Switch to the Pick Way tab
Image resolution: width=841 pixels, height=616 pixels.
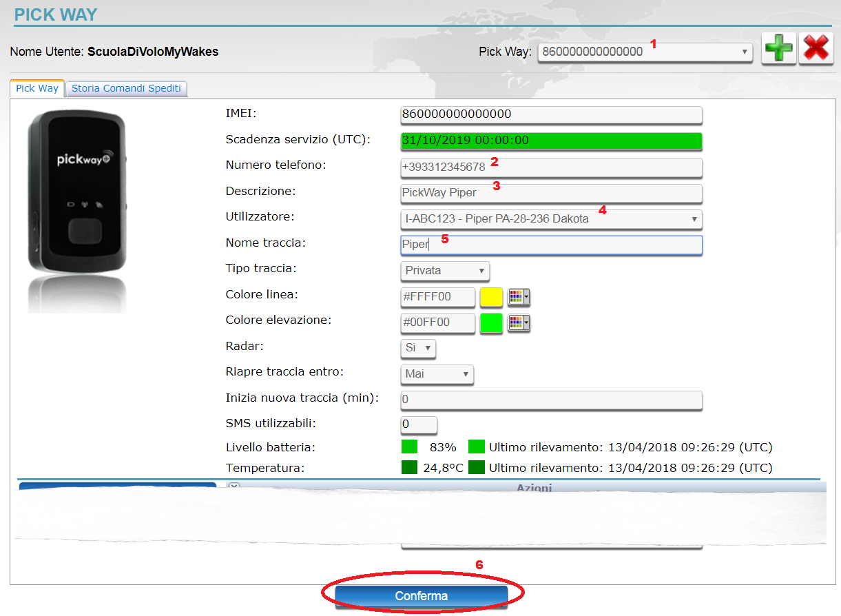click(37, 88)
